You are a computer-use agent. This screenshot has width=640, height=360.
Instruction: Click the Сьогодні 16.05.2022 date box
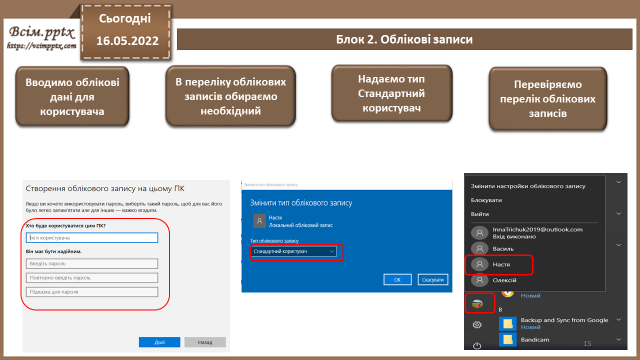click(x=126, y=32)
